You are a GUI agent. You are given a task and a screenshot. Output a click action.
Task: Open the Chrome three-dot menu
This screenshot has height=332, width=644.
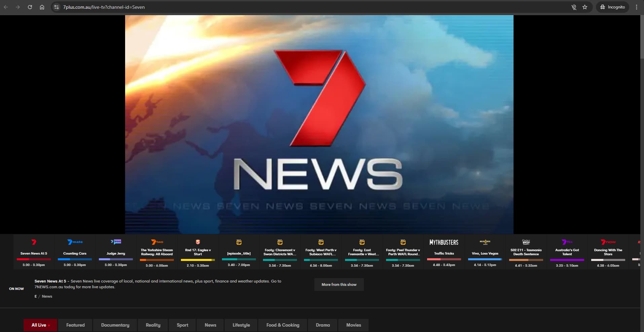(x=636, y=7)
